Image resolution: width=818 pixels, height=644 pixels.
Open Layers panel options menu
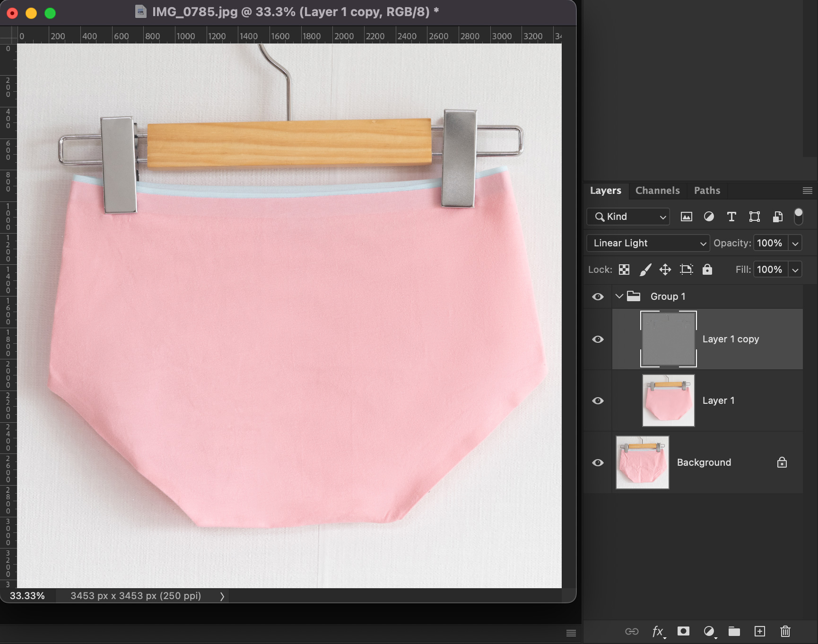point(807,191)
